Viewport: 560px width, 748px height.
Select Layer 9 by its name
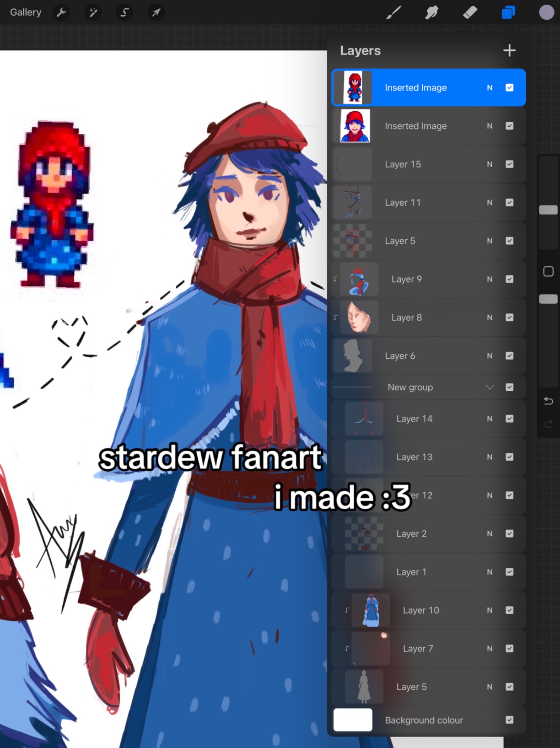(x=407, y=279)
